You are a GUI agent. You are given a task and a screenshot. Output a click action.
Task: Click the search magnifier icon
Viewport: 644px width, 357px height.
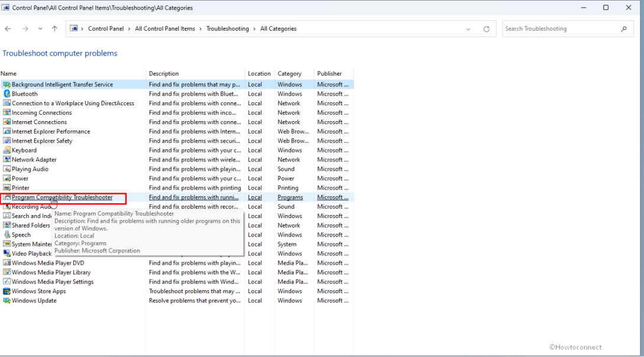624,28
